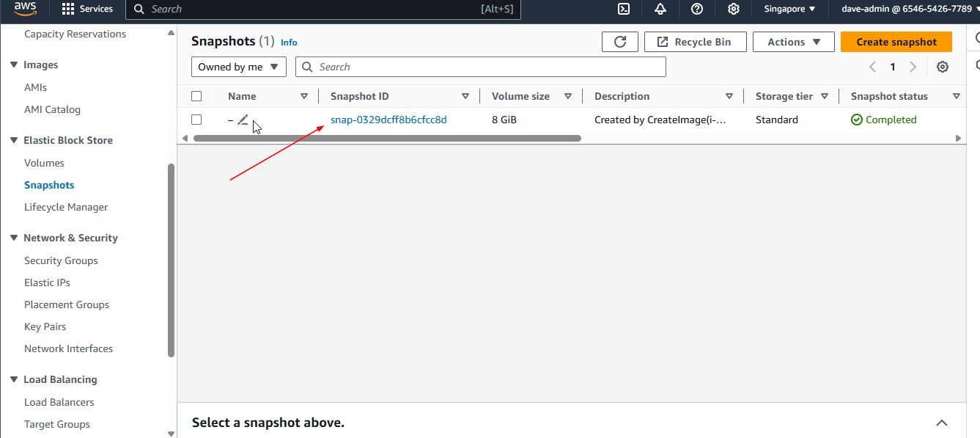Viewport: 980px width, 438px height.
Task: Open table preferences gear icon
Action: [x=943, y=67]
